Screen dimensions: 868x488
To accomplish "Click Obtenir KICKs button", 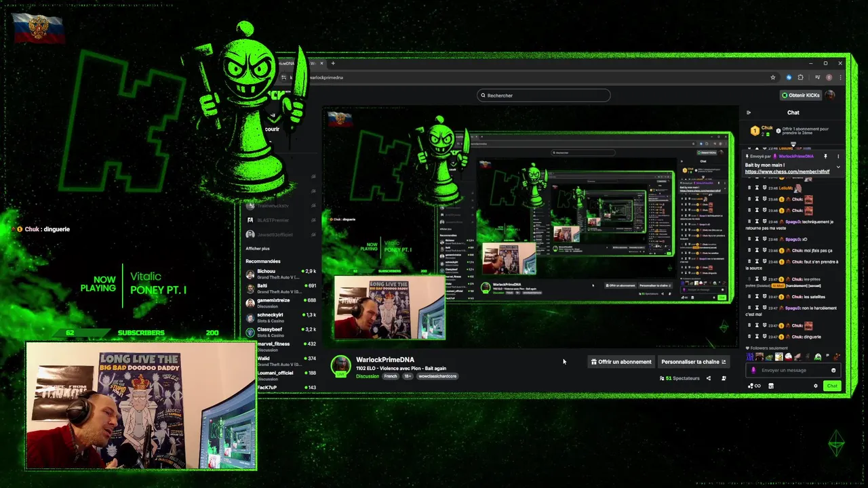I will coord(801,95).
